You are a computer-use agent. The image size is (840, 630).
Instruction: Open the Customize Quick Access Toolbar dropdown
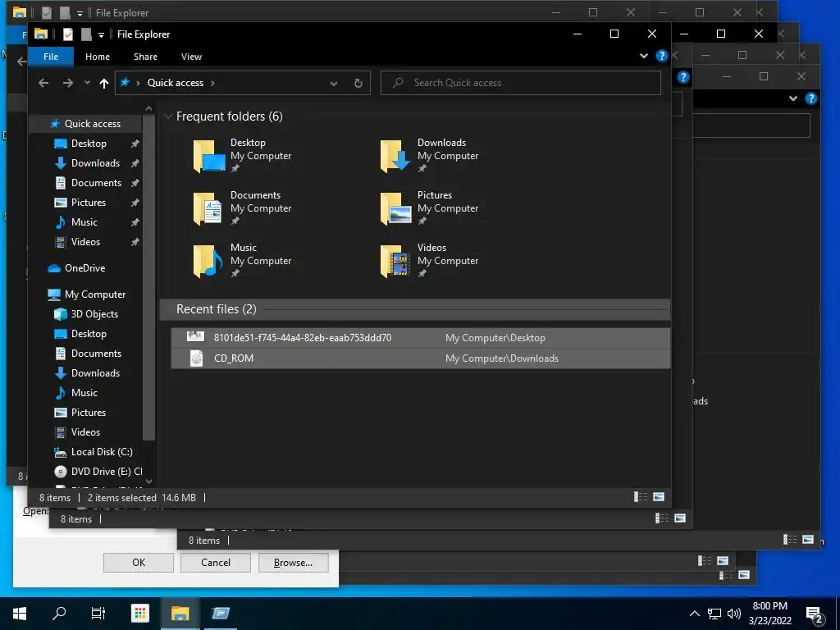coord(101,34)
